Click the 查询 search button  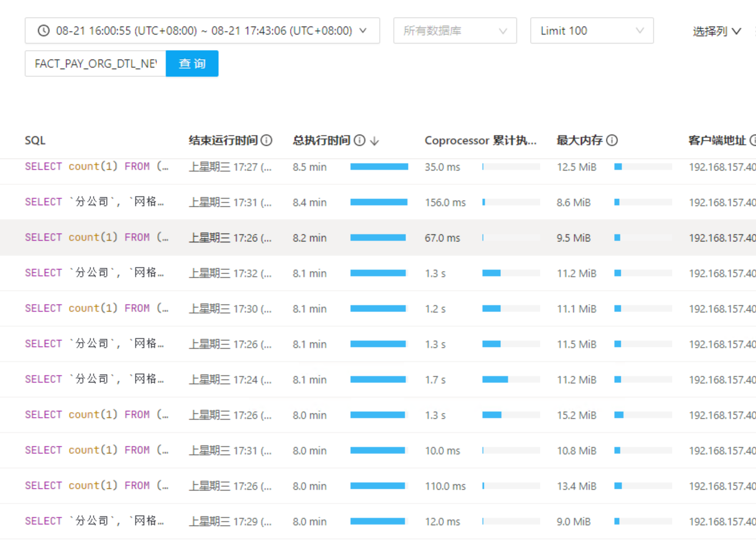point(192,64)
